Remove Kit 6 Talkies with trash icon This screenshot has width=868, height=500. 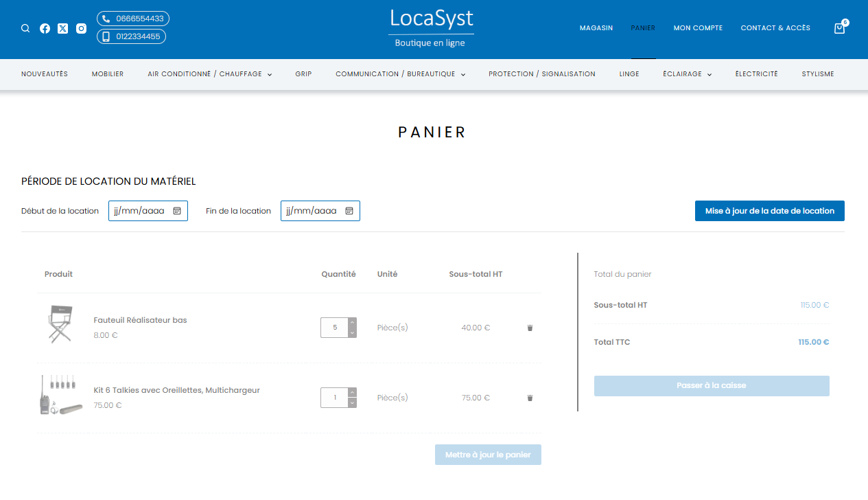[530, 398]
